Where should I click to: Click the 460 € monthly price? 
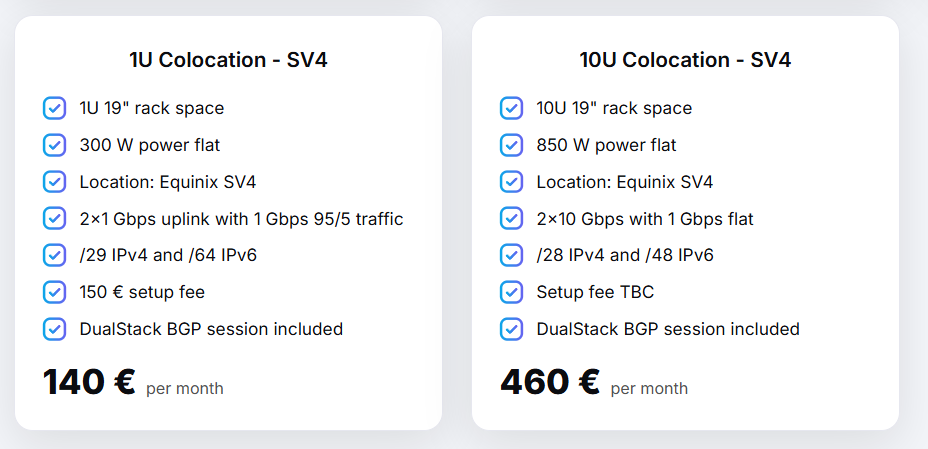coord(549,382)
